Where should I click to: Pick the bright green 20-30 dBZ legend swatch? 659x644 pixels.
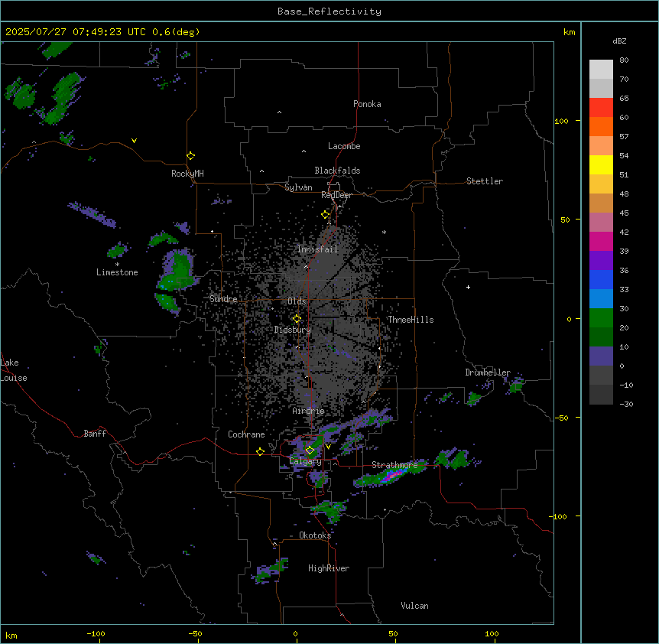[x=601, y=318]
